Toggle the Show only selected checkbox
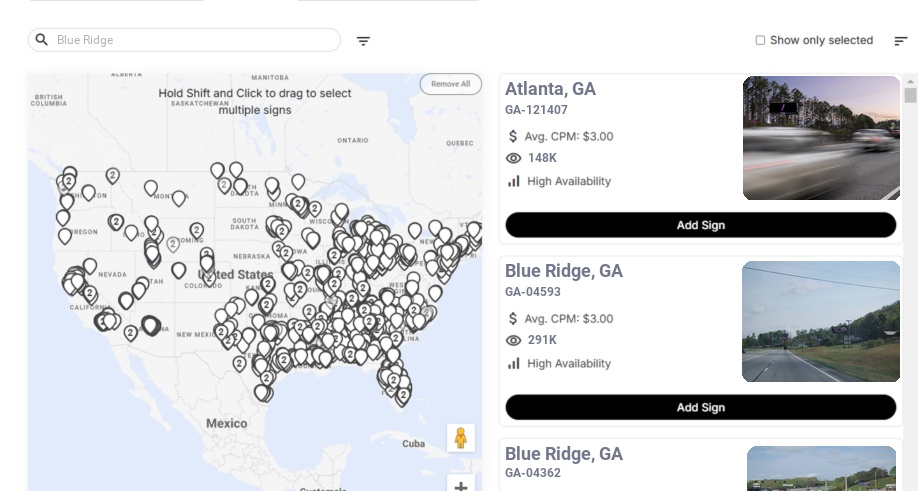The height and width of the screenshot is (491, 920). coord(760,41)
